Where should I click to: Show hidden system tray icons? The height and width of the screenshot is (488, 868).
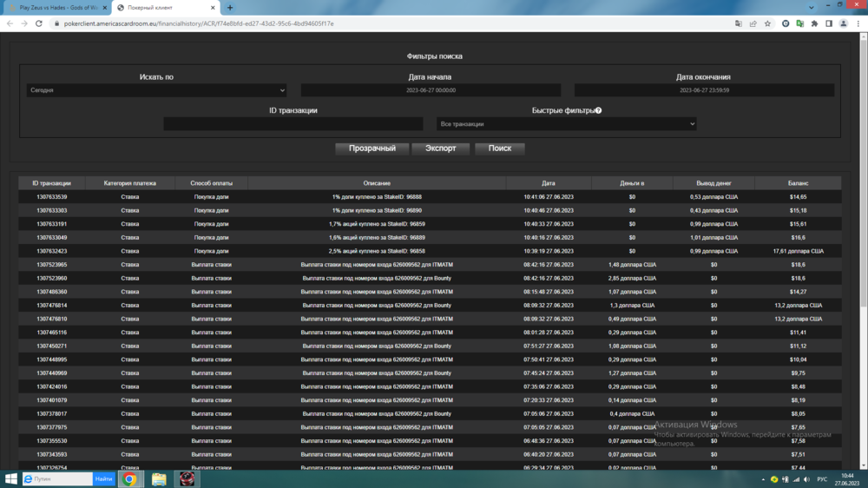pyautogui.click(x=763, y=479)
